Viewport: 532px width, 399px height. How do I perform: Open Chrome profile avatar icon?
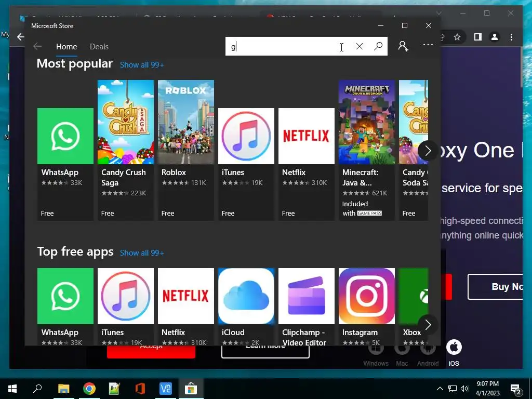click(495, 37)
